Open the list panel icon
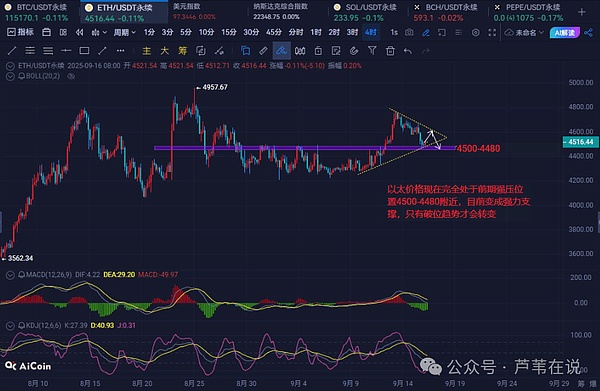 tap(458, 33)
